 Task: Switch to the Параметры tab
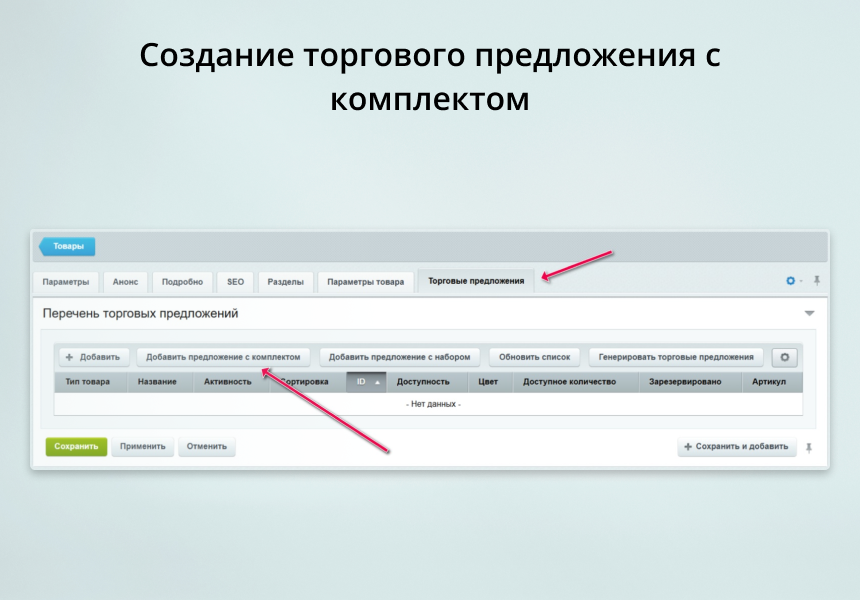[66, 282]
